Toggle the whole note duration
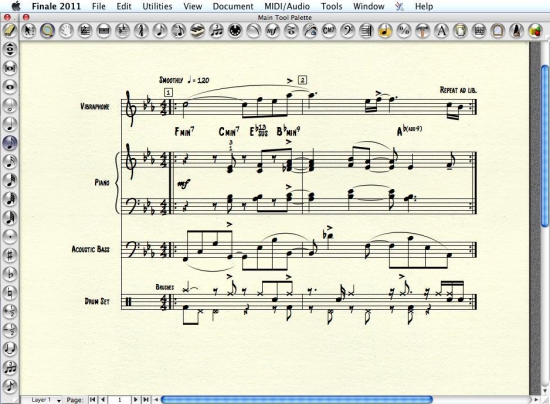Screen dimensions: 550x404 point(10,87)
